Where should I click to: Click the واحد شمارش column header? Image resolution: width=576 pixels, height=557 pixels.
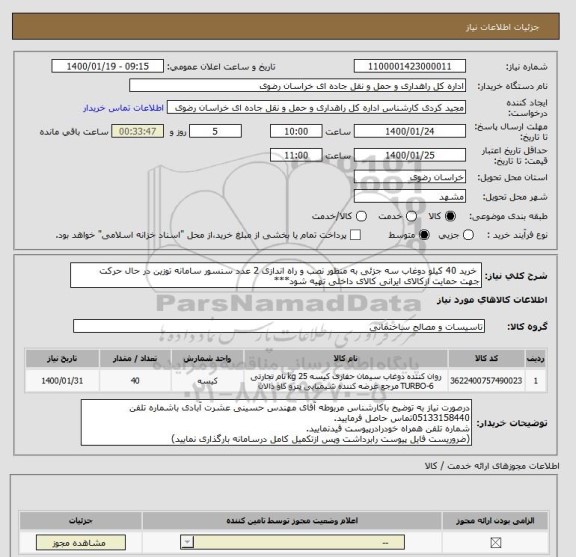(x=207, y=359)
